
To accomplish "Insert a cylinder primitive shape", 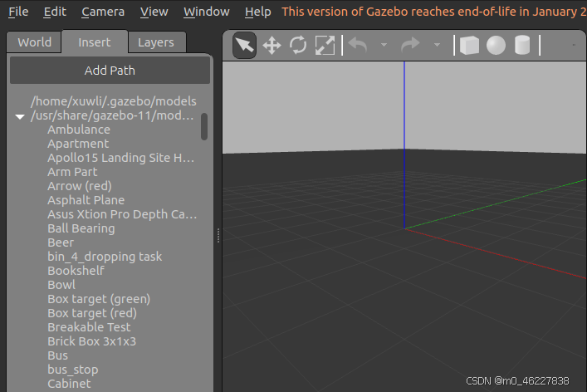I will click(522, 46).
